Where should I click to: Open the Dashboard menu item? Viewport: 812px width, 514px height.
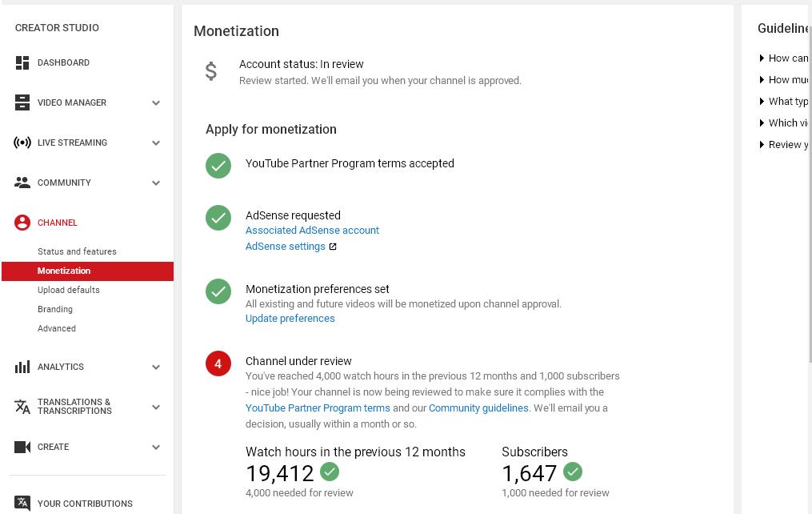(x=63, y=62)
